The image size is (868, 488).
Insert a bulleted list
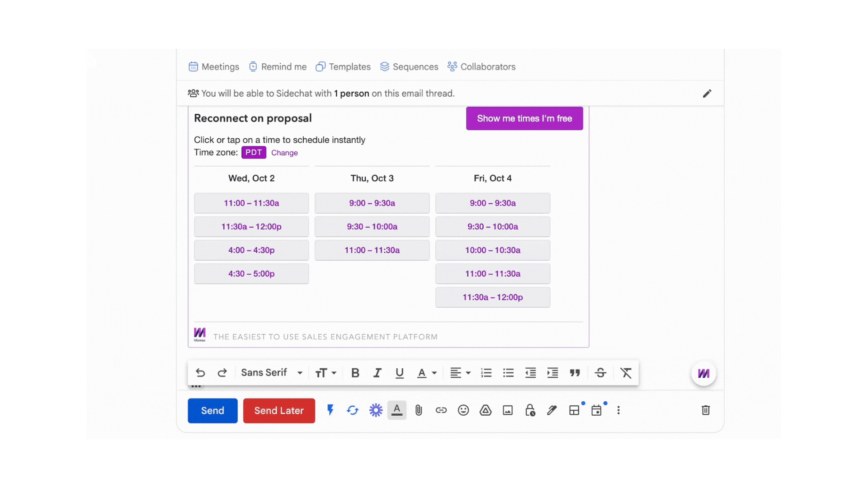pyautogui.click(x=509, y=373)
